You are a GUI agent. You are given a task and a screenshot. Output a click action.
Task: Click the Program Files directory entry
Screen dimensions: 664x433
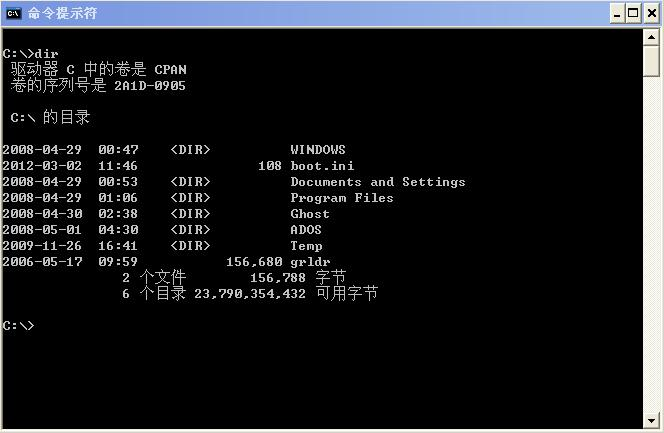coord(342,198)
